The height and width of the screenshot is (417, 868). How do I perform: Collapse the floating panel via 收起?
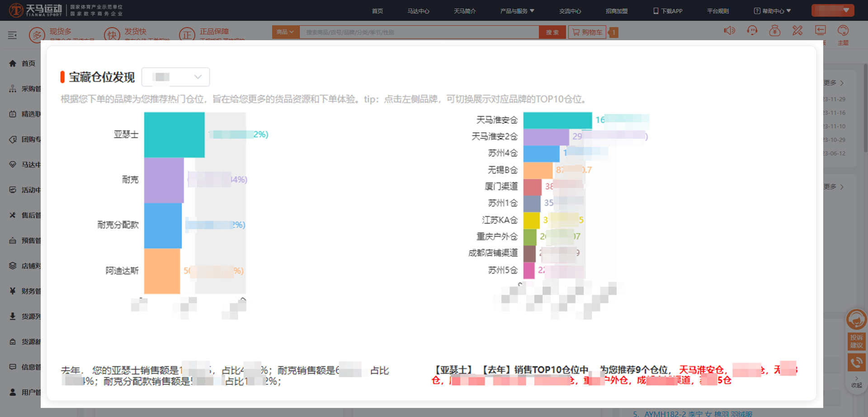click(x=856, y=382)
